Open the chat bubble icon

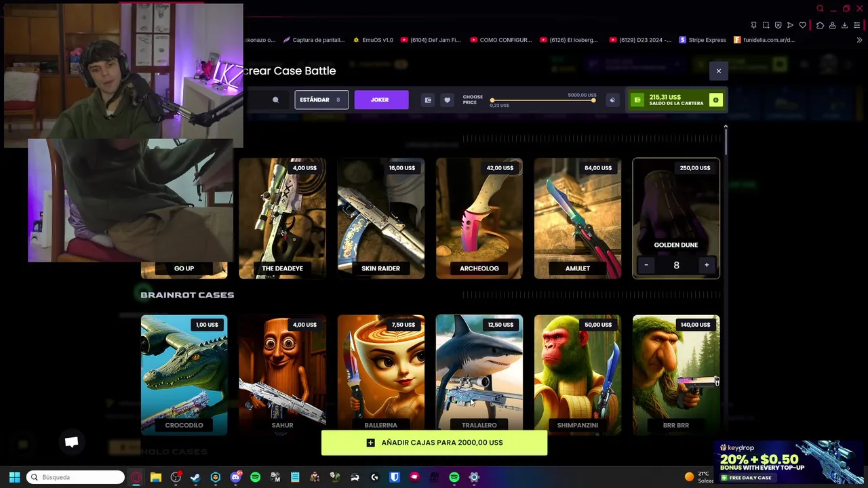pyautogui.click(x=71, y=442)
